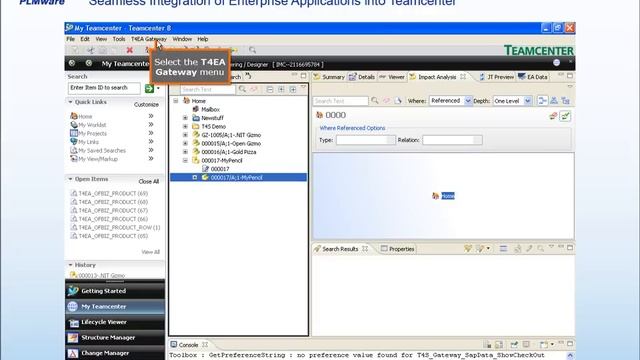The height and width of the screenshot is (360, 640).
Task: Click the collapse-all icon in tree toolbar
Action: click(x=270, y=89)
